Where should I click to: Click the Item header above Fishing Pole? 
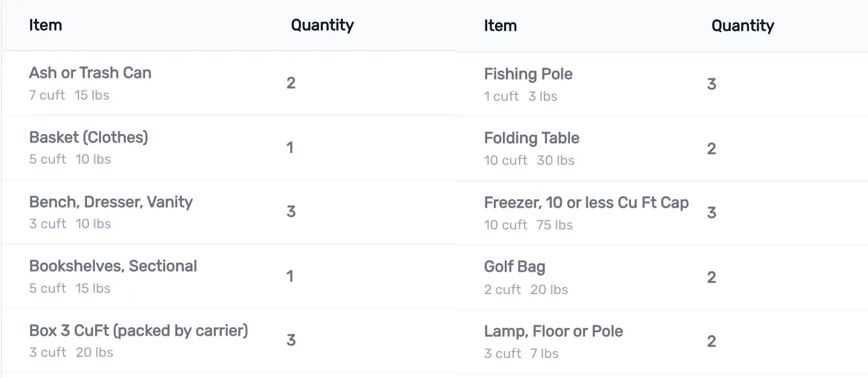point(500,26)
